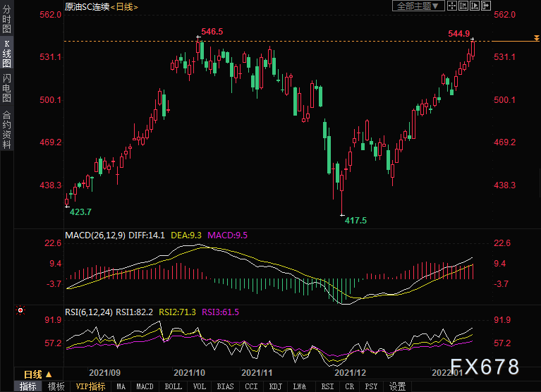The height and width of the screenshot is (392, 541).
Task: Open the 闪电图 side tab
Action: coord(6,88)
